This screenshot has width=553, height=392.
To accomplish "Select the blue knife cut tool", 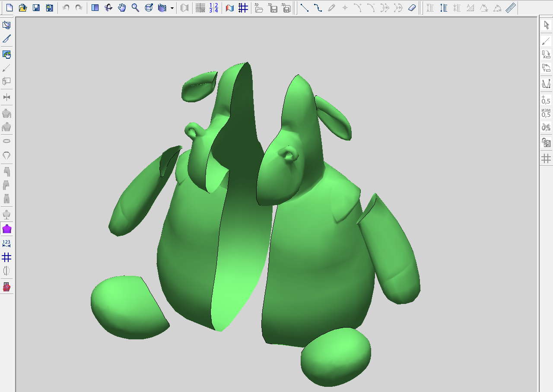I will pyautogui.click(x=6, y=39).
